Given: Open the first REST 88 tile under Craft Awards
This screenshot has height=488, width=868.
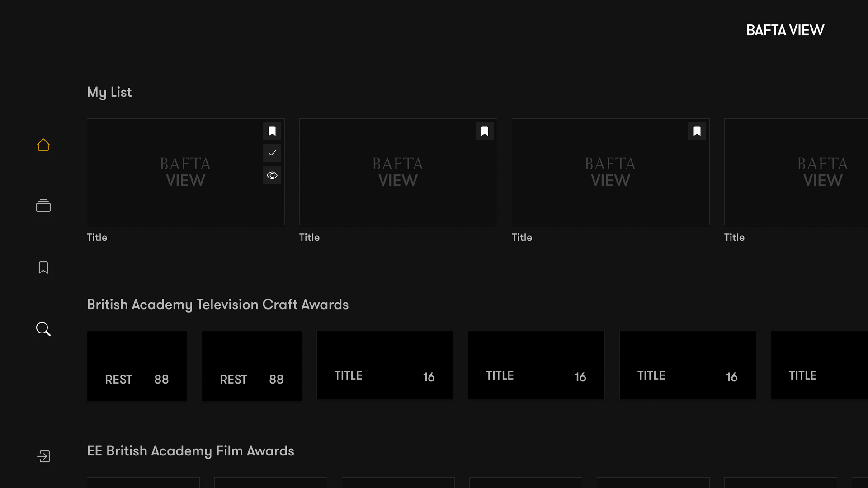Looking at the screenshot, I should tap(137, 366).
